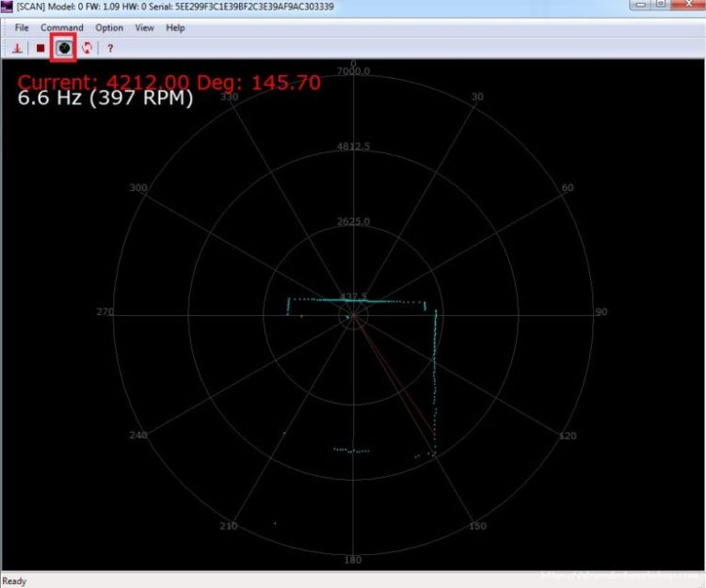Start scan using the radar icon
The height and width of the screenshot is (588, 706).
click(x=63, y=48)
